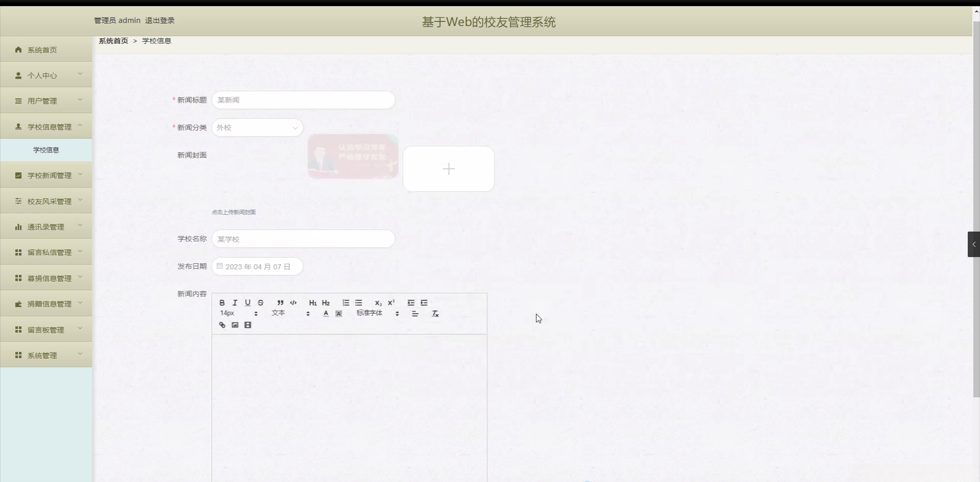Click the sliders icon beside 校友风采管理
The height and width of the screenshot is (482, 980).
pyautogui.click(x=18, y=201)
